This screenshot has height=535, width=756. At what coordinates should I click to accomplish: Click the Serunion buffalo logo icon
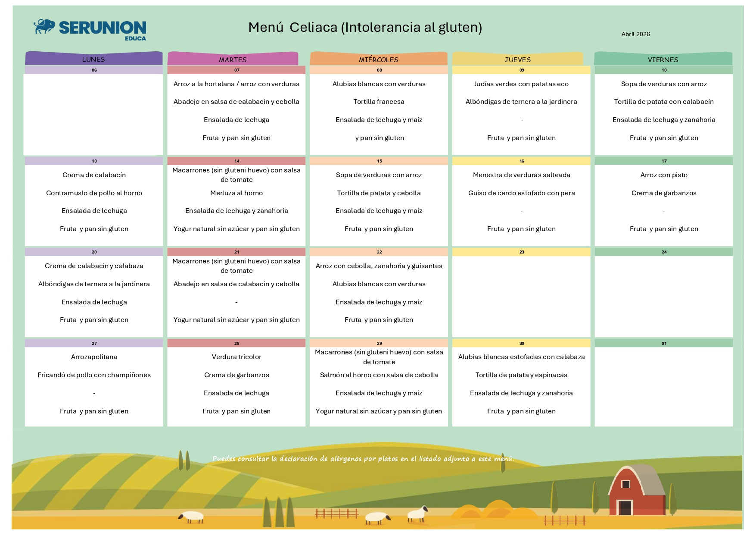(x=44, y=26)
